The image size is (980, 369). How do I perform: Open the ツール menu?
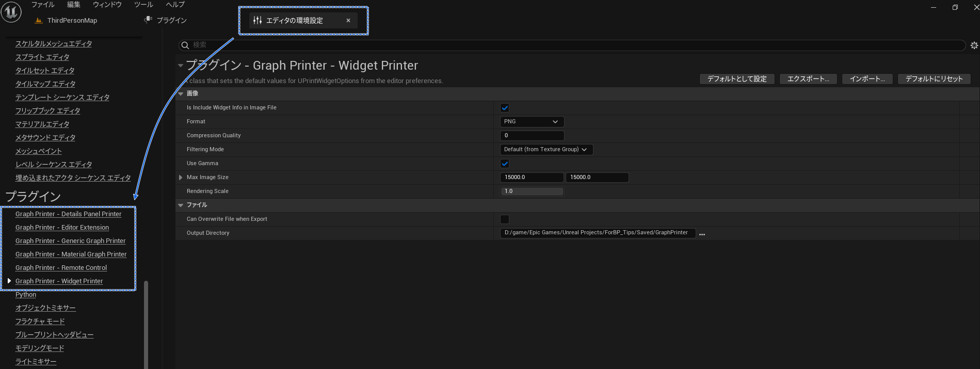coord(143,5)
